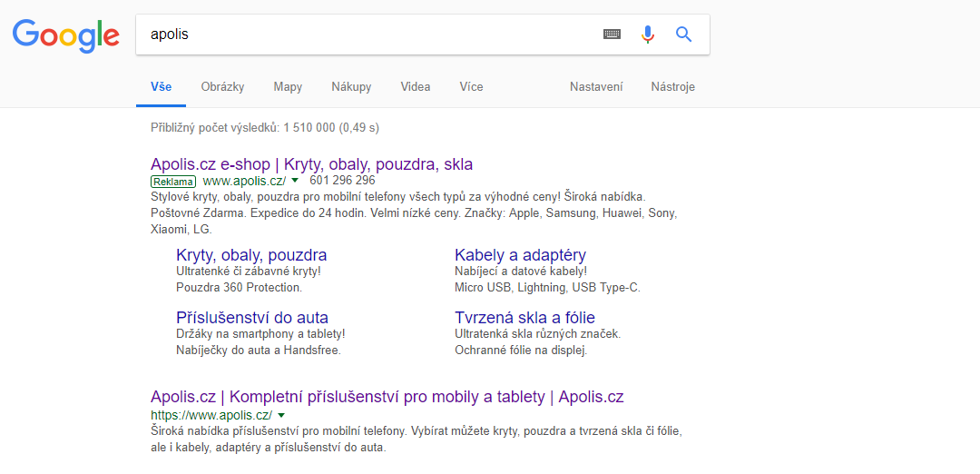Viewport: 980px width, 474px height.
Task: Go to the Nákupy tab
Action: click(351, 87)
